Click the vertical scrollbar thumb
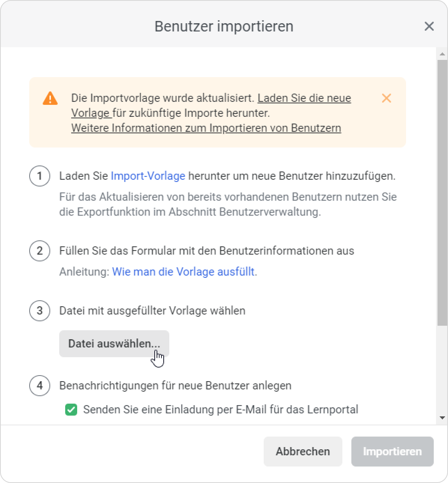Screen dimensions: 448x483 (442, 191)
